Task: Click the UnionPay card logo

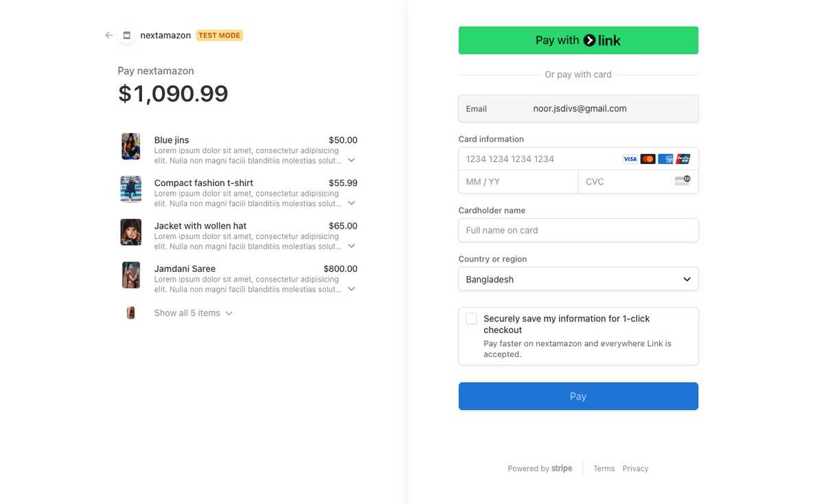Action: click(x=683, y=159)
